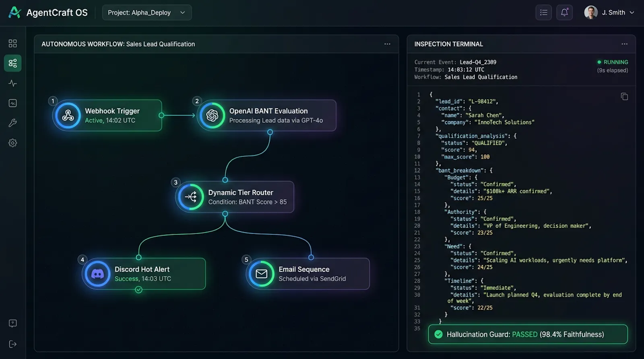
Task: Click the Hallucination Guard green check icon
Action: tap(439, 334)
